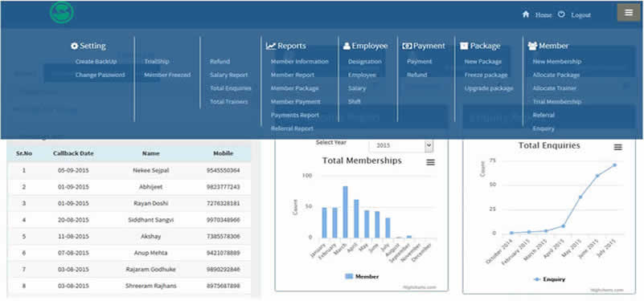Select the Akshay name cell
The image size is (644, 301).
click(150, 236)
